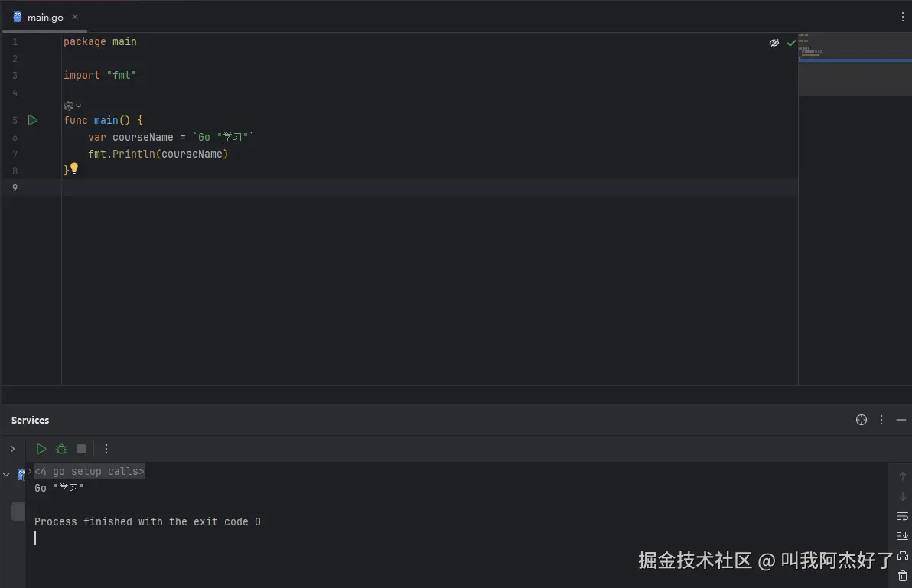Stop the running process
Screen dimensions: 912x588
pos(81,449)
